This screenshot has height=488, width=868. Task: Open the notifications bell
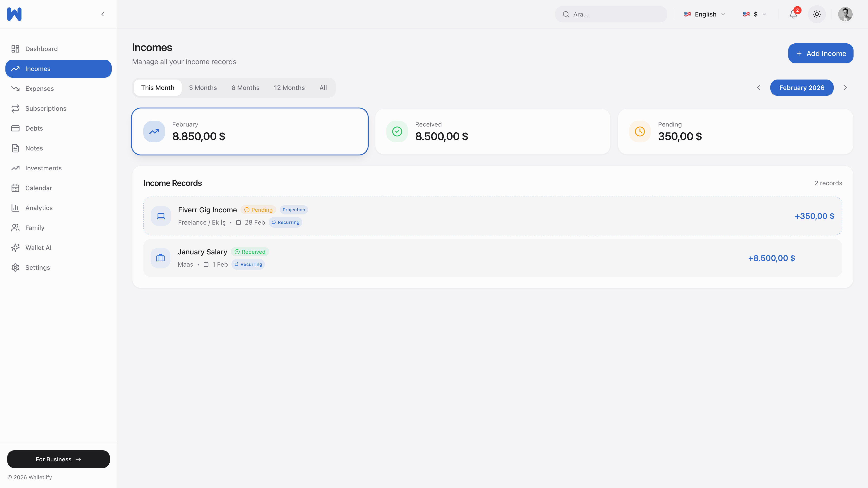point(794,14)
